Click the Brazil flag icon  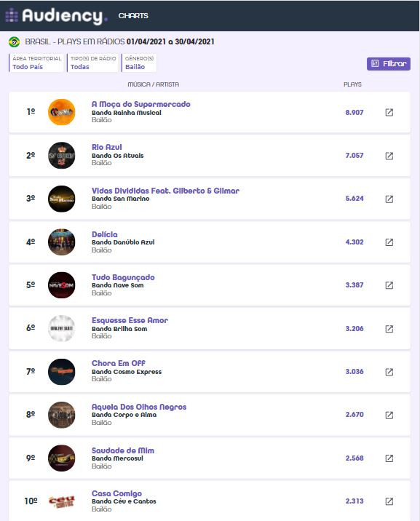click(x=14, y=42)
